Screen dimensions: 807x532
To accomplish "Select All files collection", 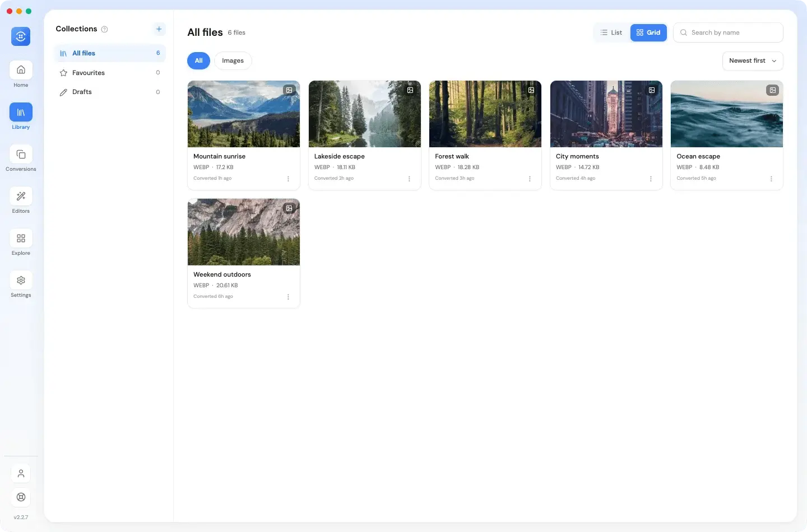I will (110, 53).
